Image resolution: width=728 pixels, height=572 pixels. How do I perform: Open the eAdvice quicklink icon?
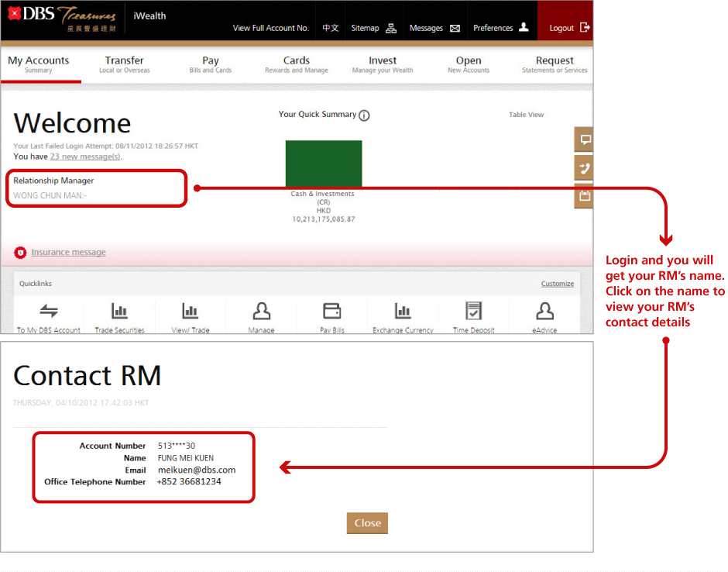544,312
